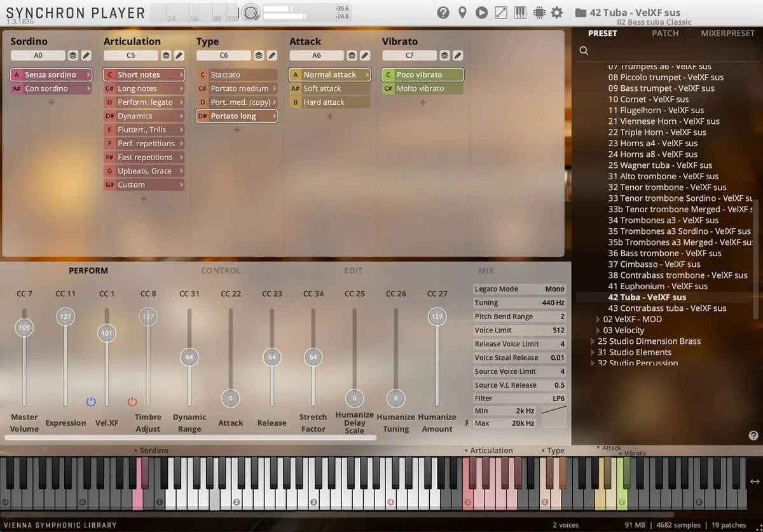Expand the 02 VelXF - MOD folder
This screenshot has height=532, width=763.
point(598,320)
